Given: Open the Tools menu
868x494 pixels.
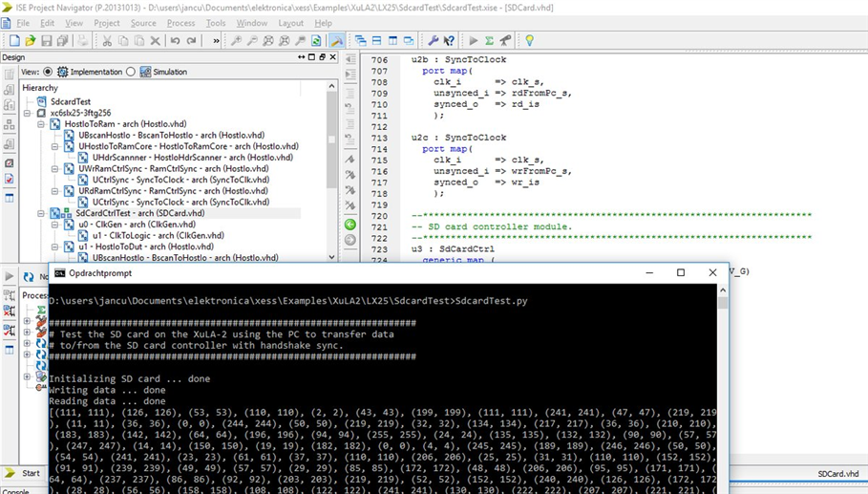Looking at the screenshot, I should click(216, 23).
